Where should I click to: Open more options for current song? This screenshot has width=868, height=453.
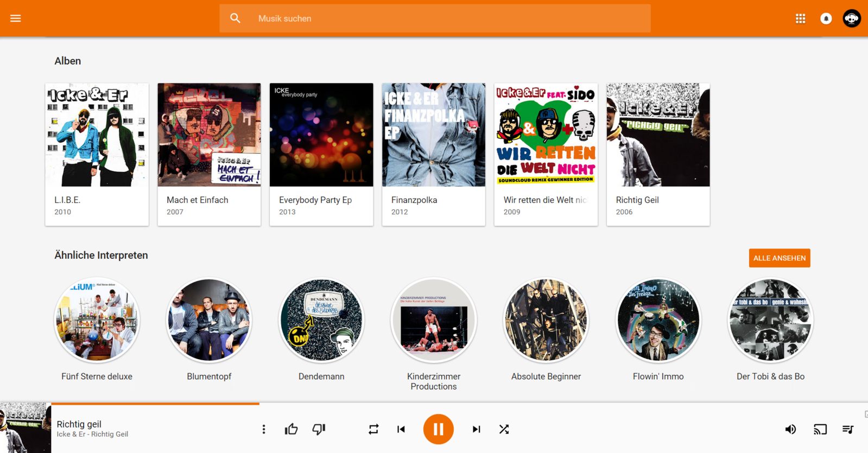coord(264,429)
